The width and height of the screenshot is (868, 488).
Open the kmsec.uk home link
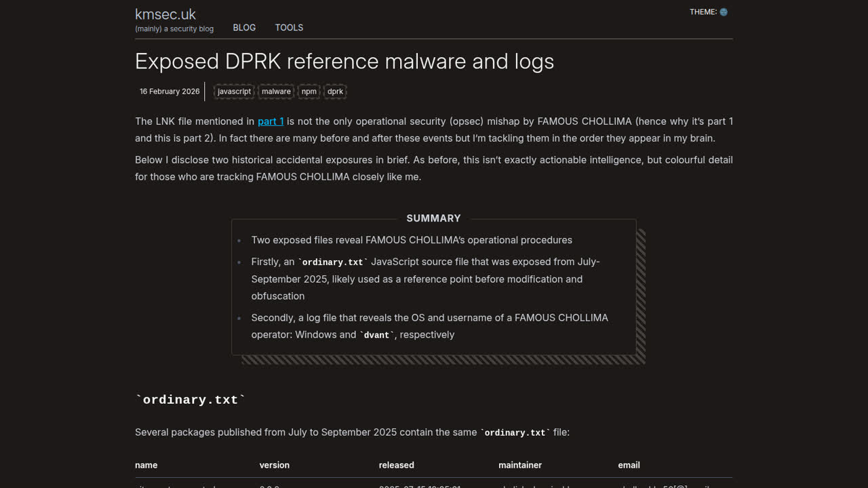tap(165, 14)
